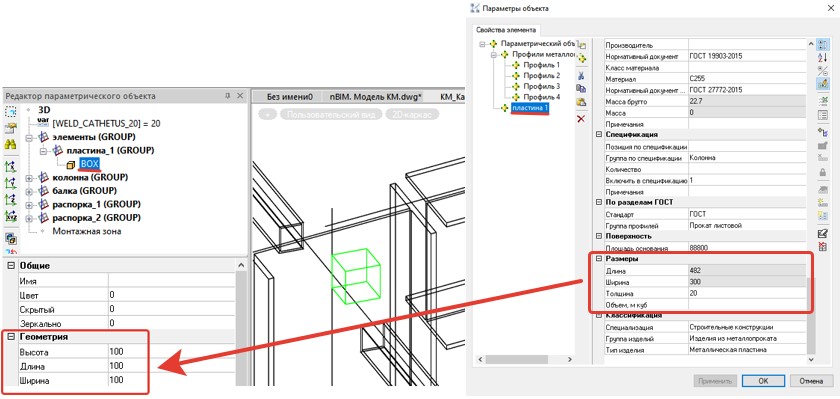
Task: Switch to the Без имени0 document tab
Action: tap(290, 97)
